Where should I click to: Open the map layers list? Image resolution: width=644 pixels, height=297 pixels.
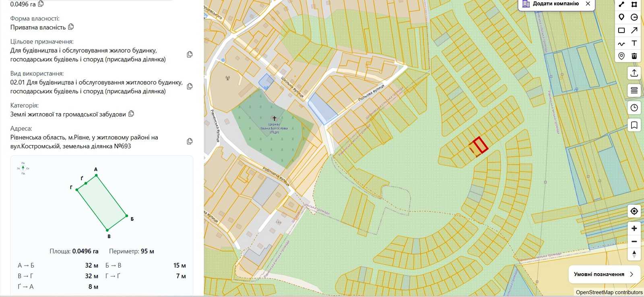pos(634,90)
